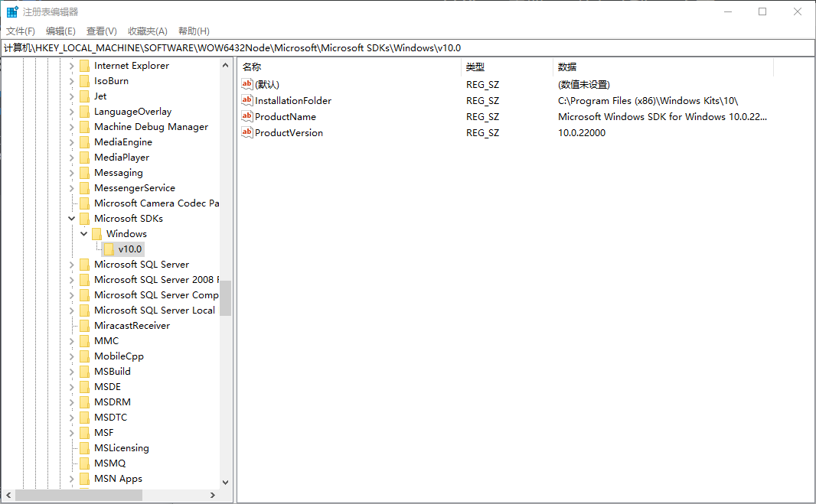
Task: Select the Windows subkey folder icon
Action: coord(96,234)
